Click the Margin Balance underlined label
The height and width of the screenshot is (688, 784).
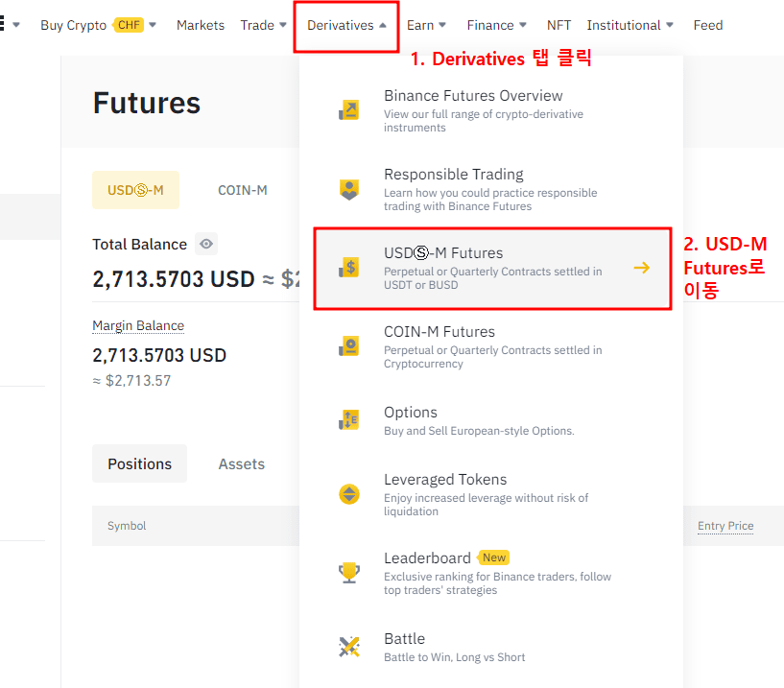coord(138,325)
